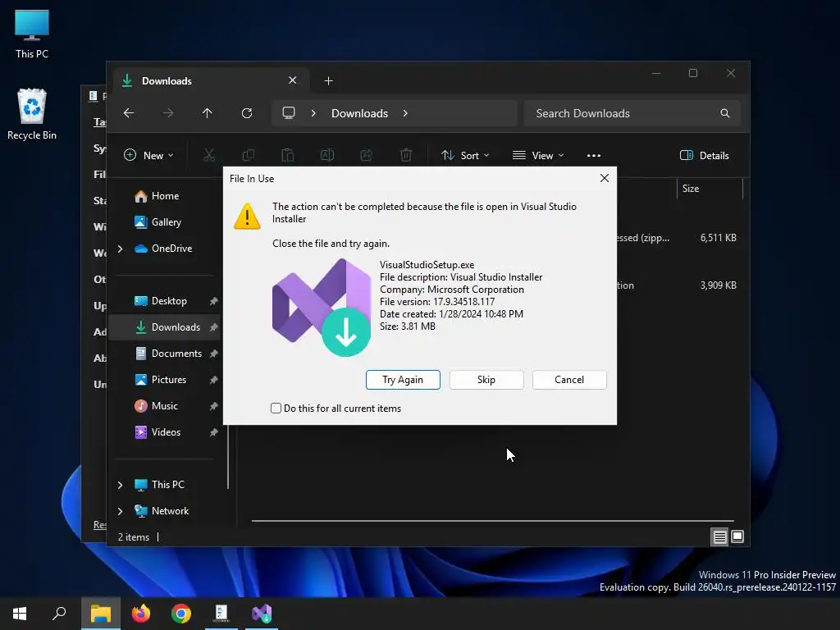840x630 pixels.
Task: Open Chrome from the taskbar
Action: coord(181,614)
